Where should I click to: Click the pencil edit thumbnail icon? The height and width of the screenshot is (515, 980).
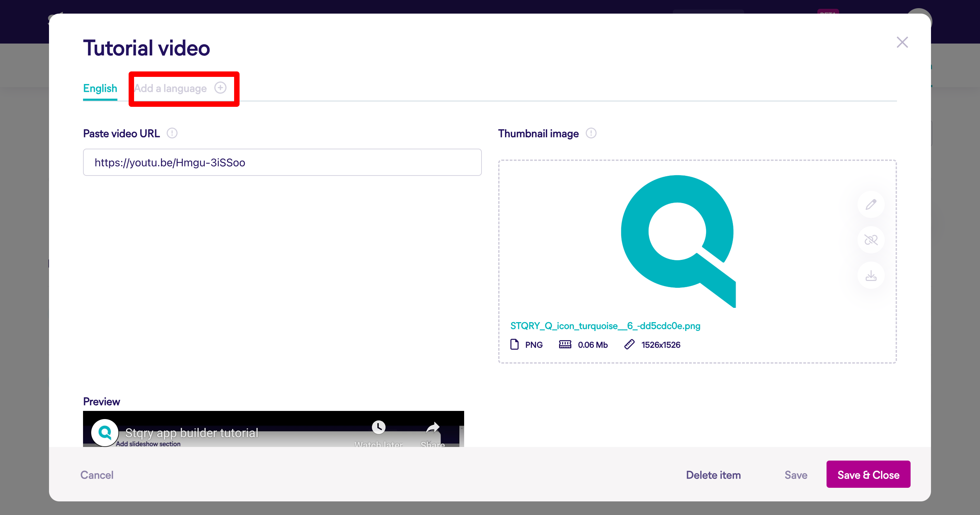871,205
